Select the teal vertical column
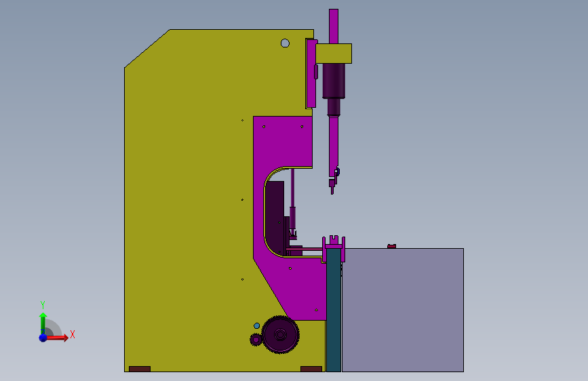Image resolution: width=588 pixels, height=381 pixels. click(334, 310)
